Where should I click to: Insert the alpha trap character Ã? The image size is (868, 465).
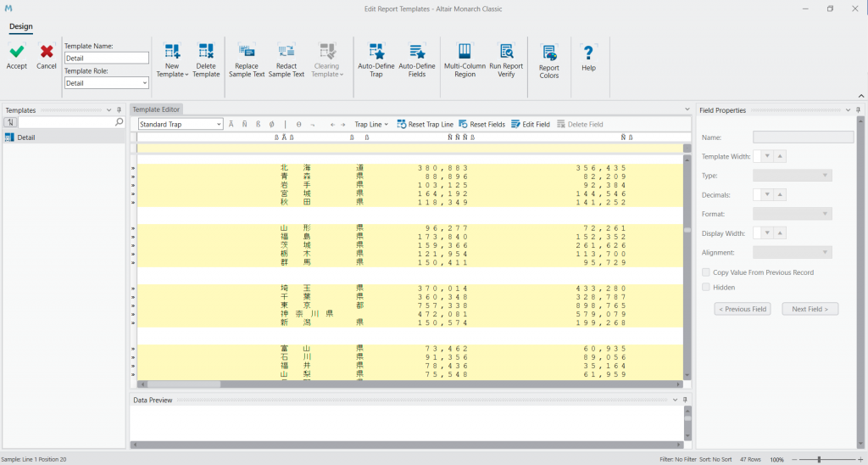pos(231,125)
